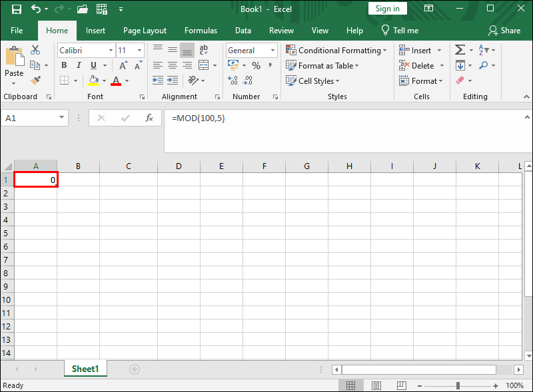The height and width of the screenshot is (392, 533).
Task: Open the Name Box A1 dropdown arrow
Action: point(61,118)
